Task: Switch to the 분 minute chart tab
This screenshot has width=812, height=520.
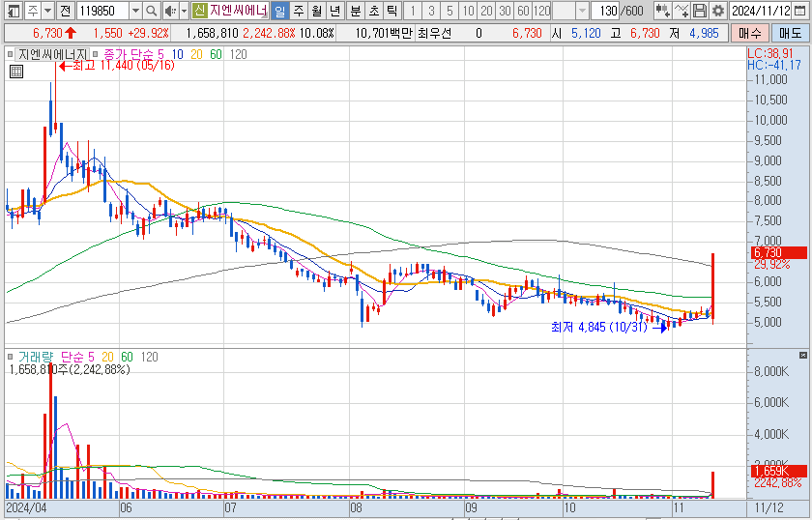Action: coord(356,11)
